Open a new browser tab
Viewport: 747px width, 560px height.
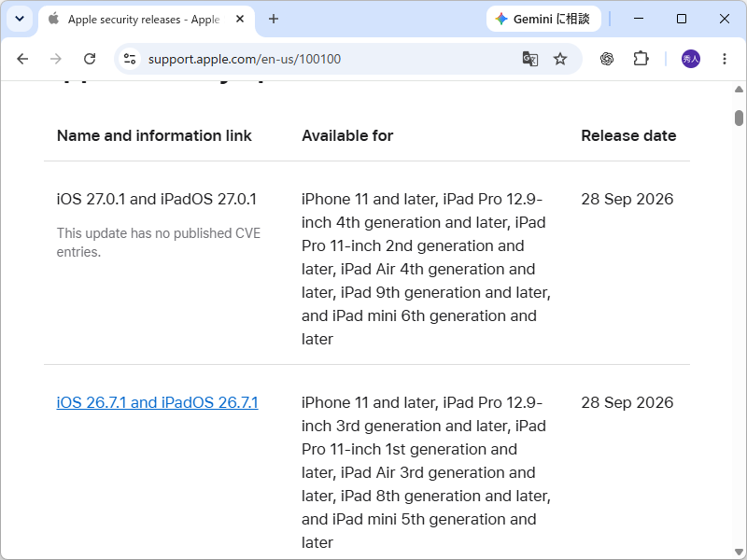point(274,19)
